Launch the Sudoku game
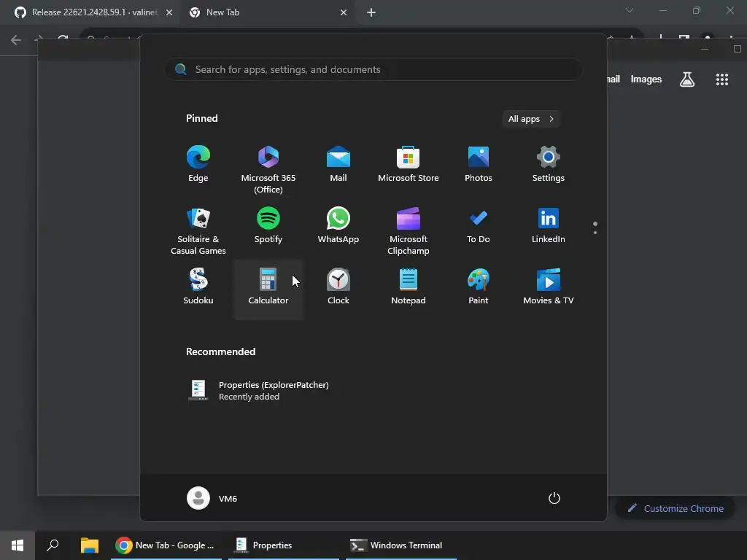The image size is (747, 560). [198, 287]
